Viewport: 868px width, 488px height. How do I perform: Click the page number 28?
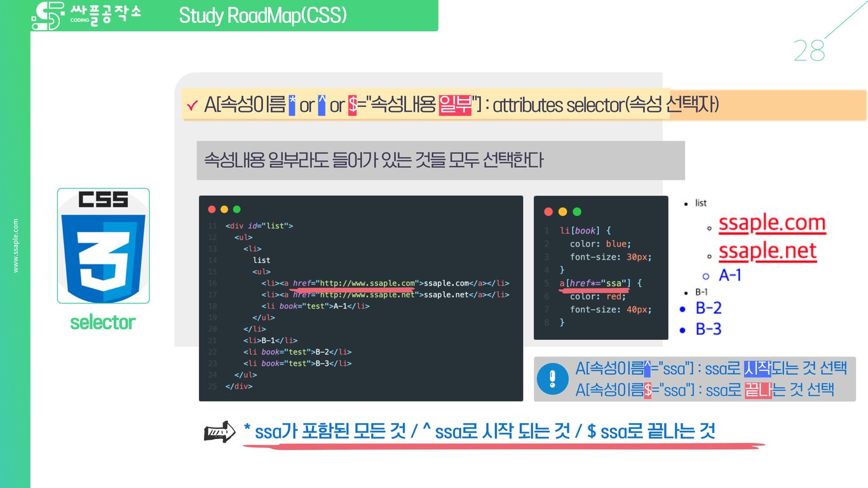810,49
